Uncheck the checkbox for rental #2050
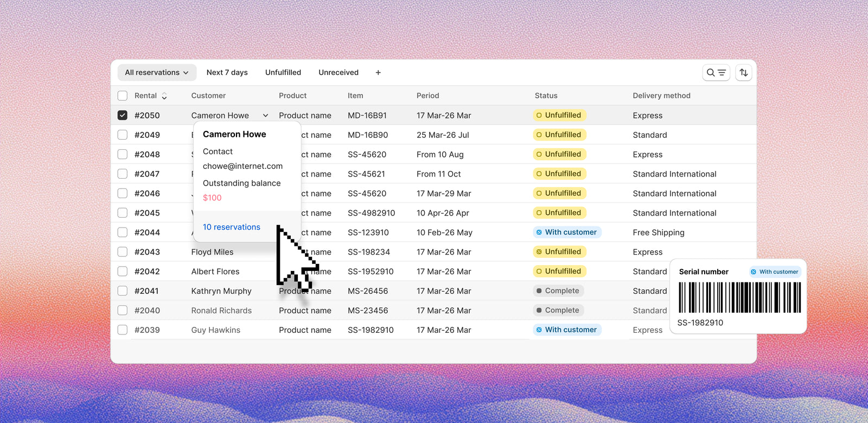This screenshot has width=868, height=423. 123,115
